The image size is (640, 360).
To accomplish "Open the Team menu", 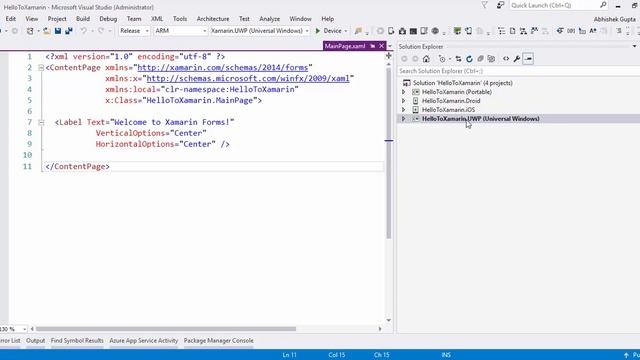I will 134,19.
